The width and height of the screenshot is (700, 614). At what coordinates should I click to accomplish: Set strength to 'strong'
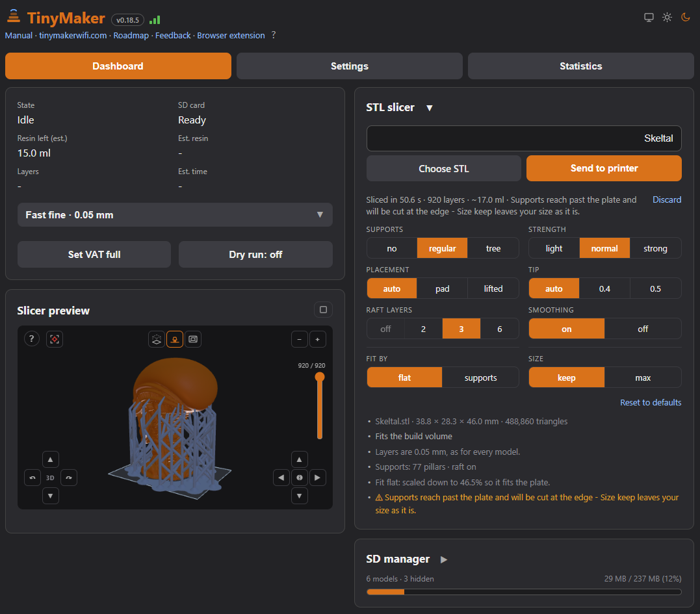click(655, 248)
